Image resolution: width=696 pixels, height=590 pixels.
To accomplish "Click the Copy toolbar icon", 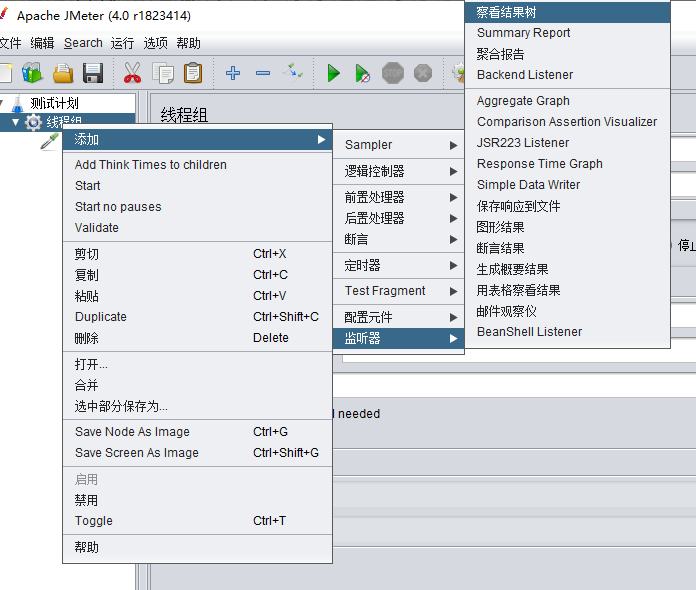I will pos(163,73).
